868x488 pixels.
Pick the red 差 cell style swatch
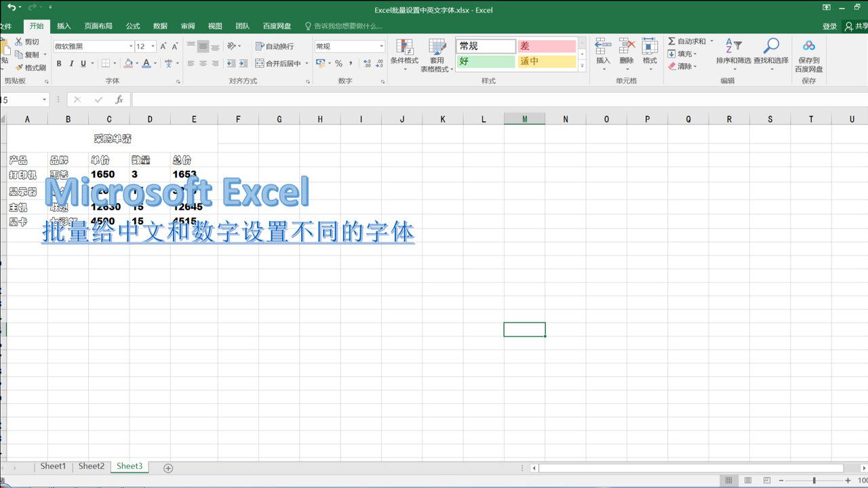(547, 45)
